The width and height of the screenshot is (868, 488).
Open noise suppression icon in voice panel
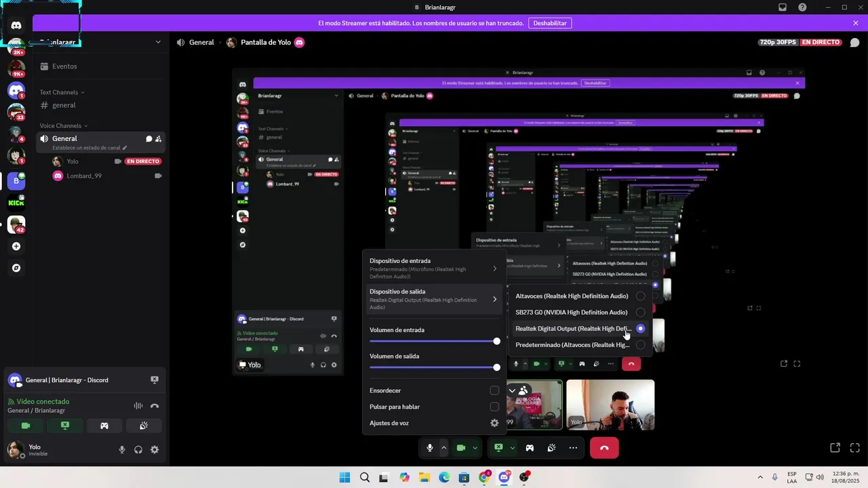138,406
